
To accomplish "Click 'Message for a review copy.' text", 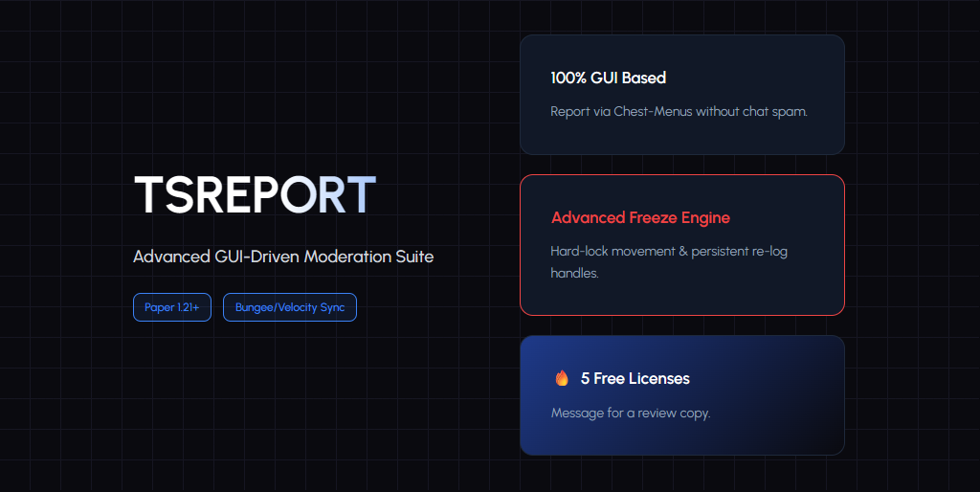I will [x=631, y=414].
